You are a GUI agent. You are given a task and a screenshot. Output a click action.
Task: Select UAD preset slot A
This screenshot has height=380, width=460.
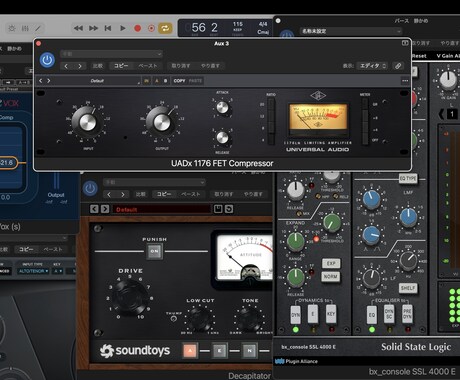157,81
